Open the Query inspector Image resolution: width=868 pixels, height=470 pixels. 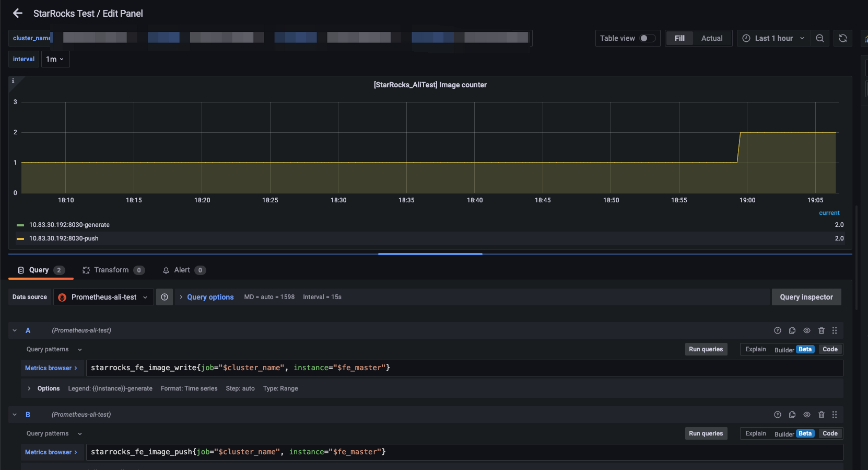(806, 297)
